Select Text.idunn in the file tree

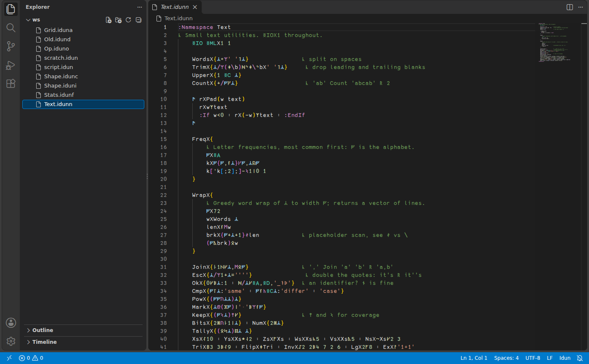(83, 104)
